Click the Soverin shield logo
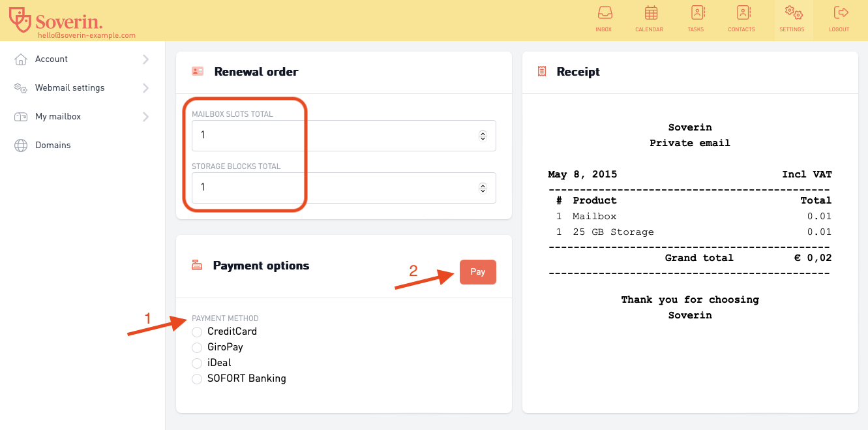Screen dimensions: 868x430 coord(20,20)
